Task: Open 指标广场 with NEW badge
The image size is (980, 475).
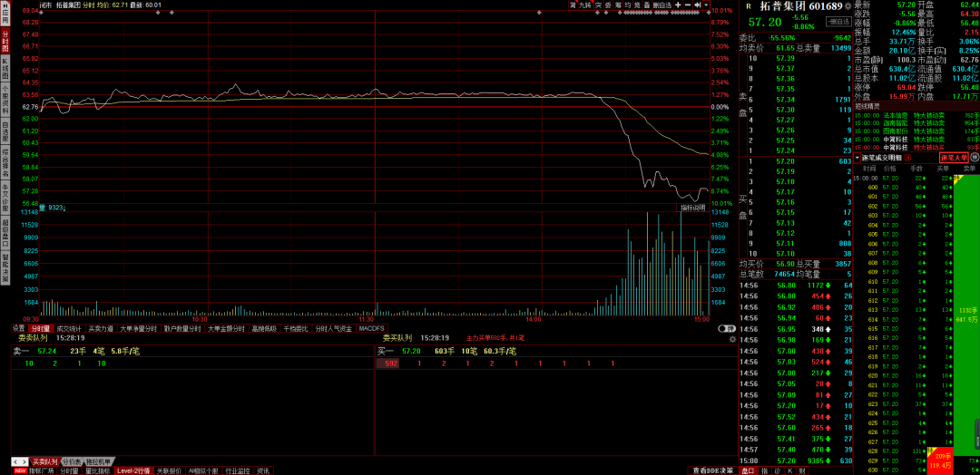Action: tap(34, 470)
